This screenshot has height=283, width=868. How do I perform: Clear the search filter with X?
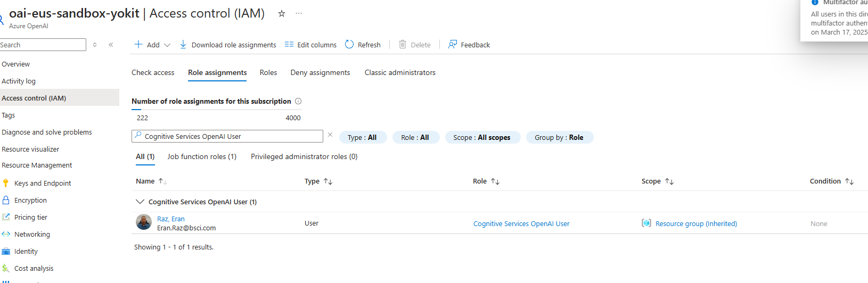pos(330,135)
